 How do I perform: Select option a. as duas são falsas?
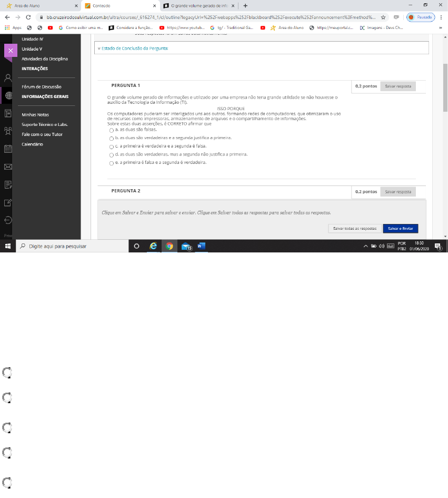[x=111, y=130]
